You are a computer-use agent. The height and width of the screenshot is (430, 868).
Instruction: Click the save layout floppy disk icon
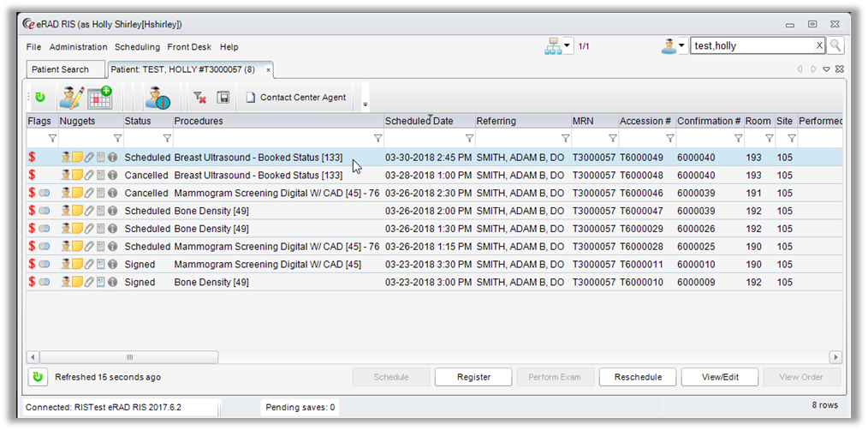223,98
